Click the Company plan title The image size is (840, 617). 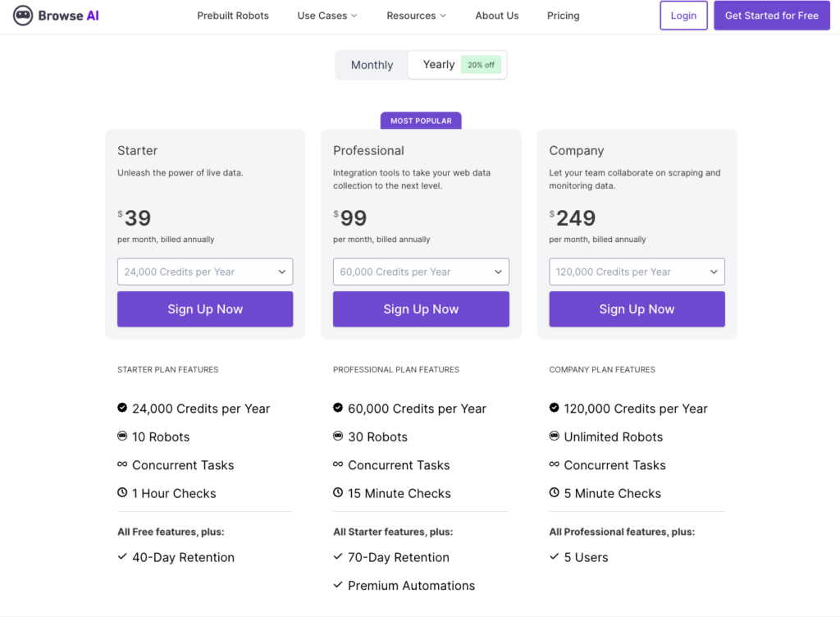coord(577,151)
